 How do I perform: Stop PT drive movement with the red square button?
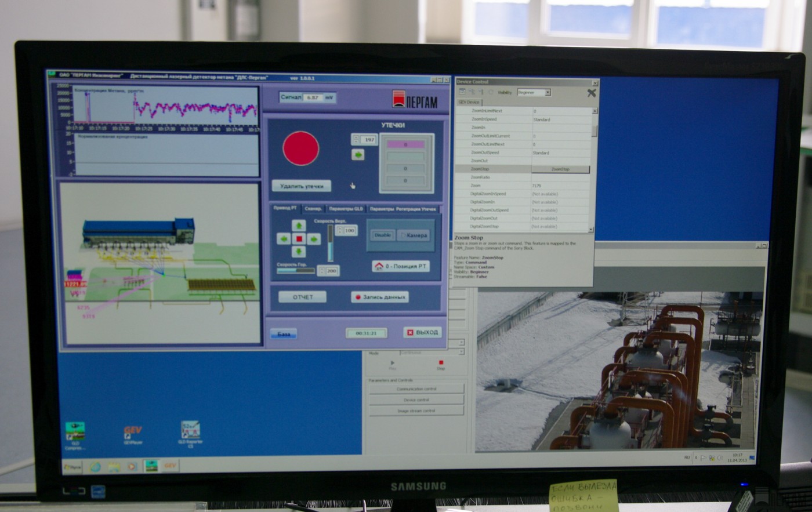(x=299, y=238)
